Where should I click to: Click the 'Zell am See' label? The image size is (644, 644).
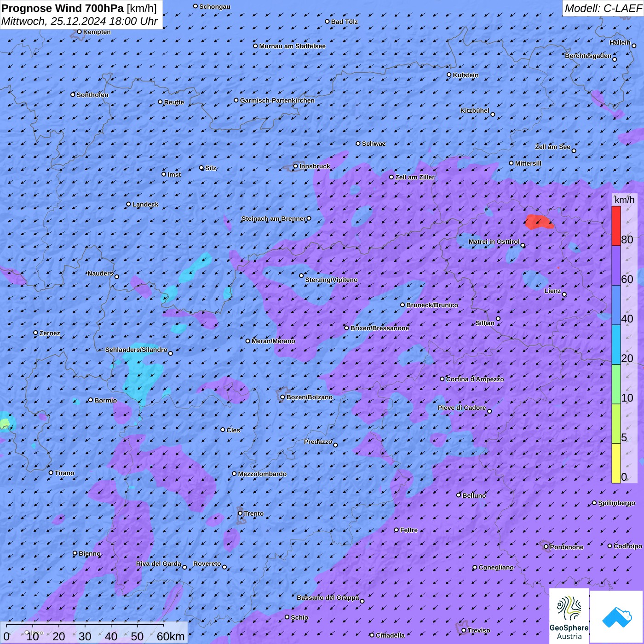(x=552, y=147)
